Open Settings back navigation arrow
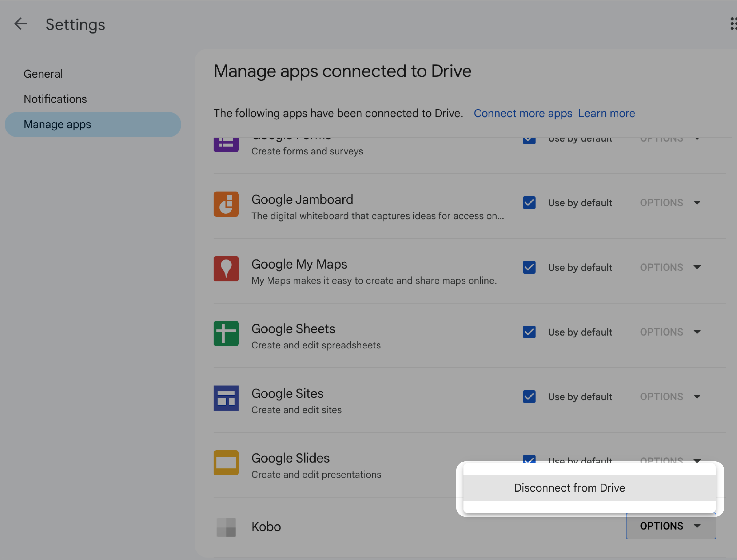This screenshot has height=560, width=737. click(21, 23)
